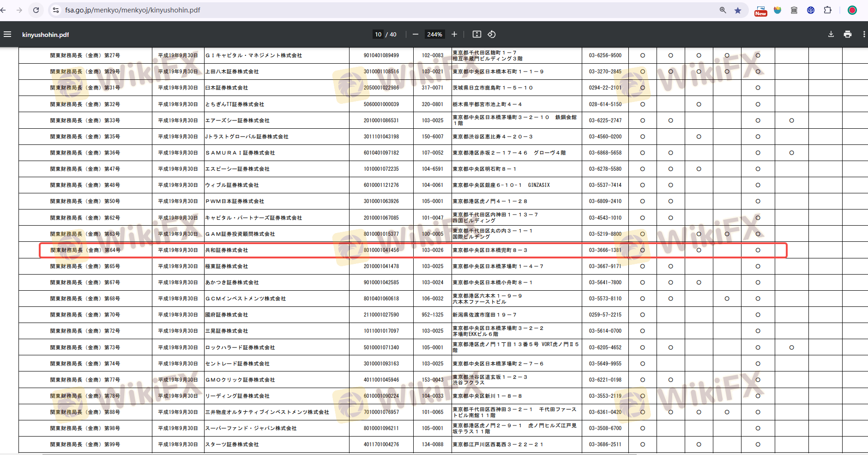Open the browser extensions puzzle icon
Image resolution: width=868 pixels, height=455 pixels.
click(x=827, y=10)
